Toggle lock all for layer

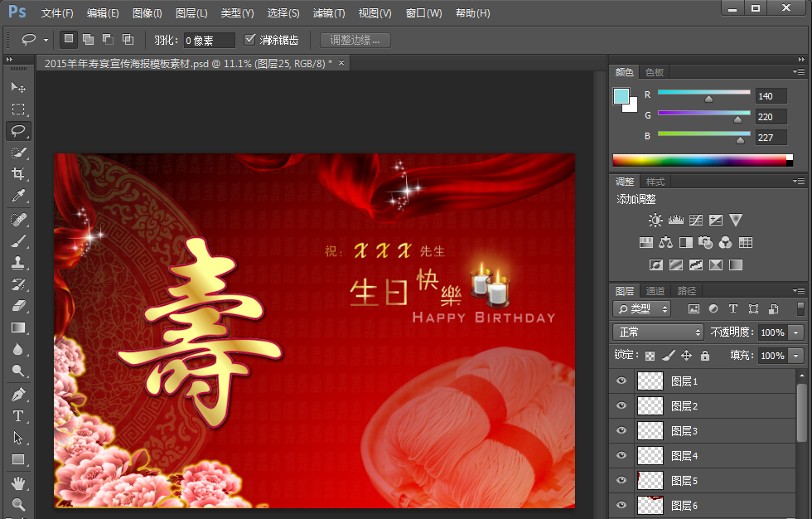click(705, 356)
